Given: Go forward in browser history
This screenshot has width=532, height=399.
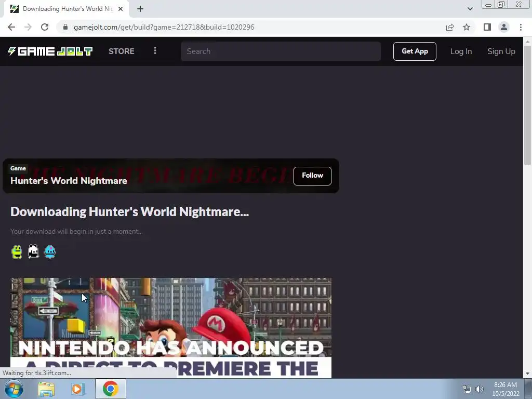Looking at the screenshot, I should (28, 27).
